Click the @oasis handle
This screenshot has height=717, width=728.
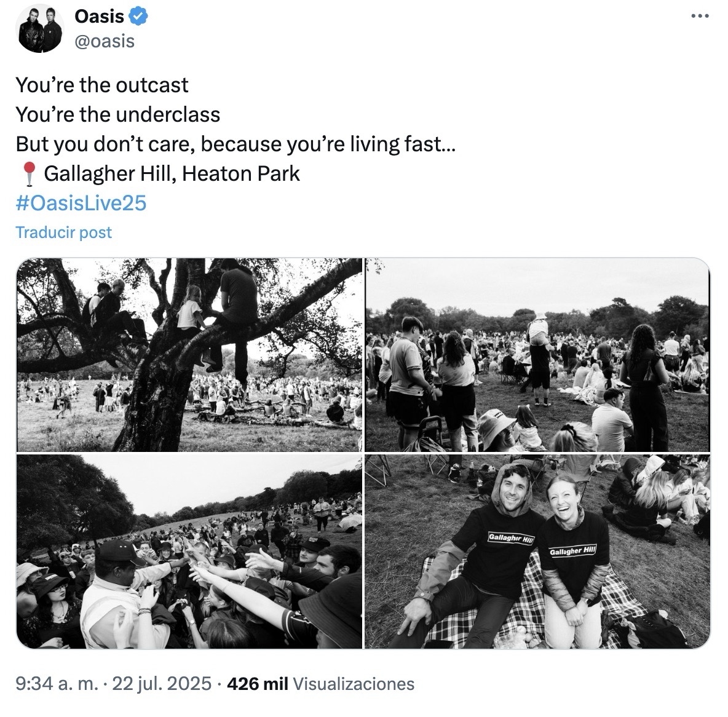point(104,41)
